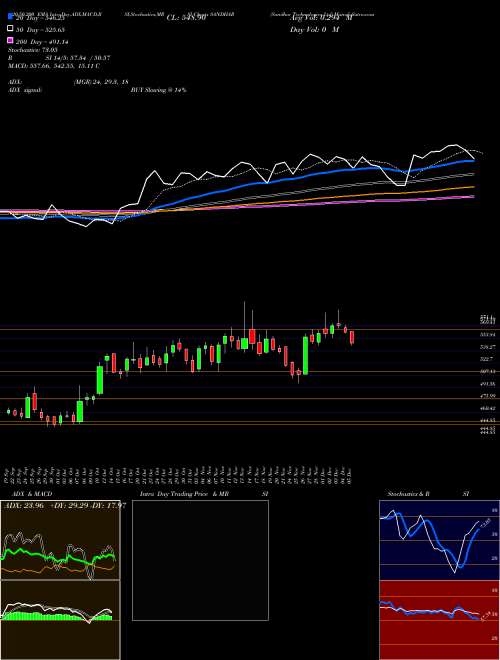The width and height of the screenshot is (500, 660).
Task: Click the red RSI chart panel
Action: point(439,620)
